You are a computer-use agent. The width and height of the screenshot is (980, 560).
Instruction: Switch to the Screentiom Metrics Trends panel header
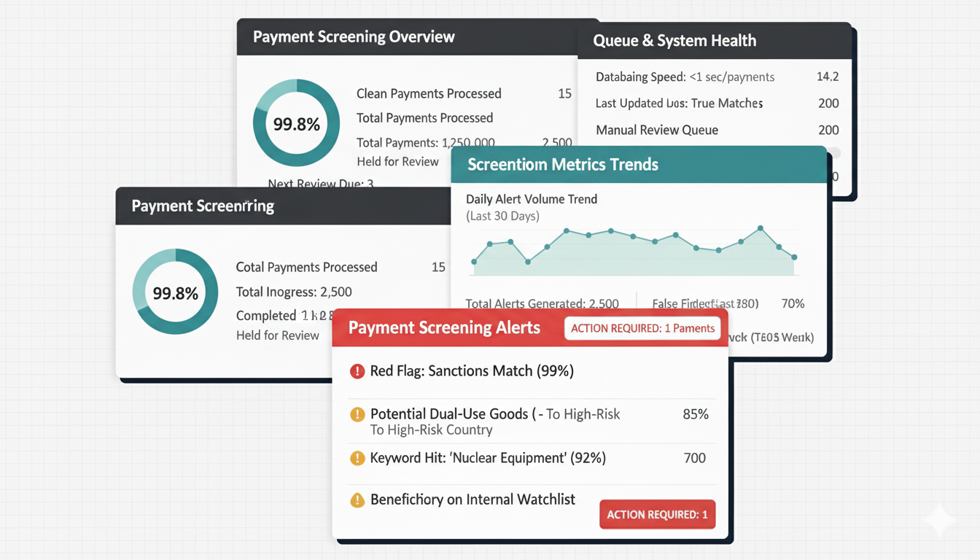(x=562, y=165)
